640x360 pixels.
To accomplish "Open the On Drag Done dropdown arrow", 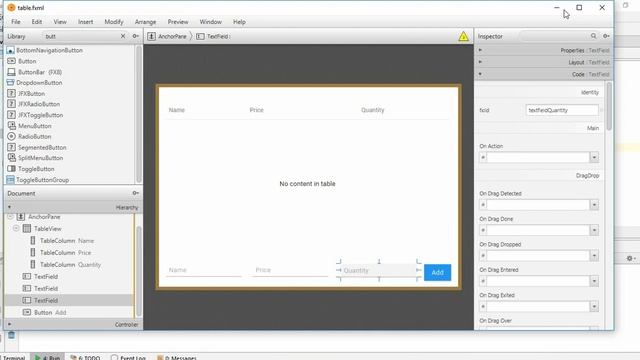I will tap(594, 230).
